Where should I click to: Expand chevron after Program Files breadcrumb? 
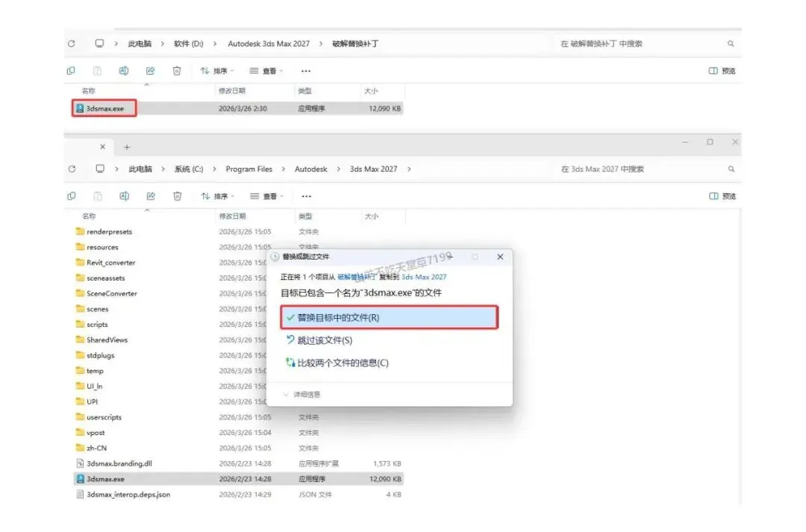click(x=284, y=169)
